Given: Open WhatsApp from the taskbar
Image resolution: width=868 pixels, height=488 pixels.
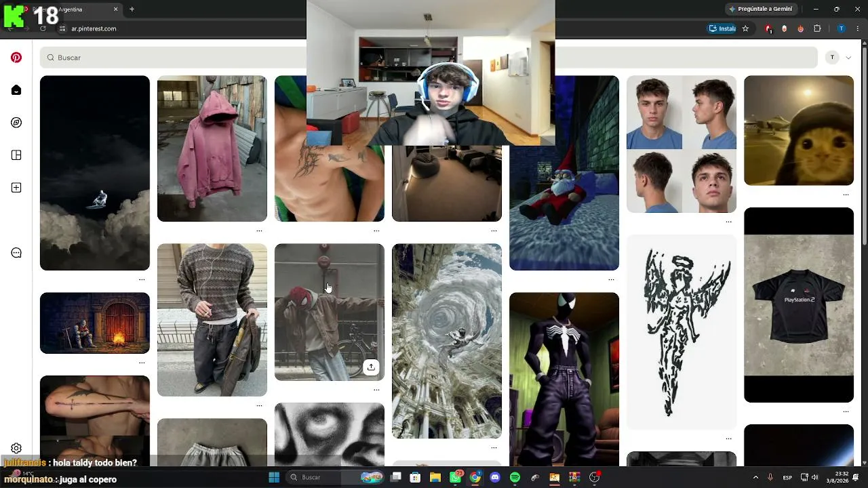Looking at the screenshot, I should coord(456,477).
